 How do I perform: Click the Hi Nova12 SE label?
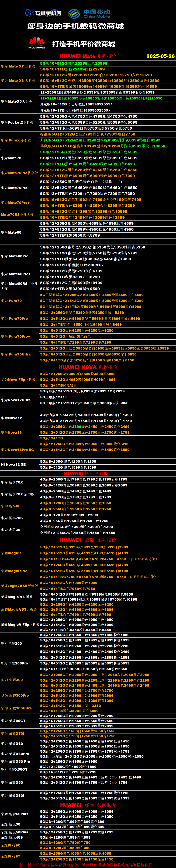pyautogui.click(x=13, y=464)
